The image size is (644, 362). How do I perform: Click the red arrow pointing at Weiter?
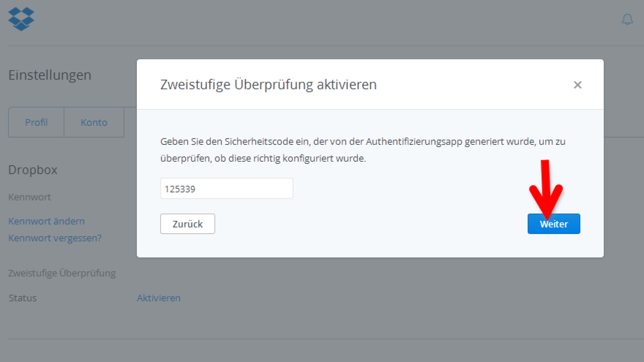[546, 189]
